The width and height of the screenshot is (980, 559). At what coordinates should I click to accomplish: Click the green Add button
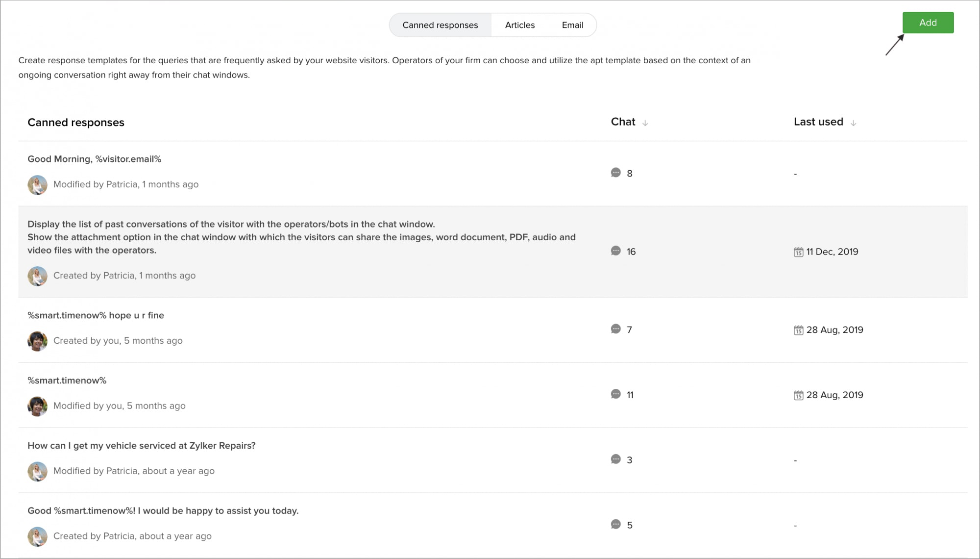point(928,23)
